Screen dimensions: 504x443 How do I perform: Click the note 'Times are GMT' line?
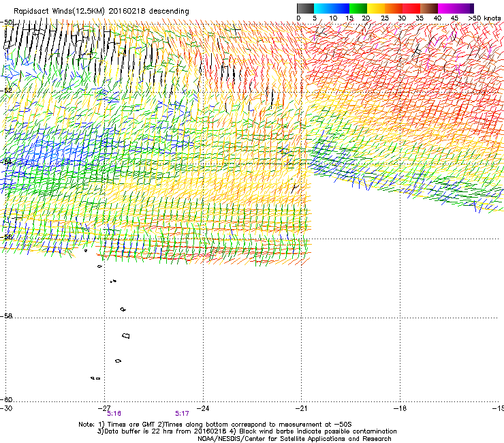215,425
